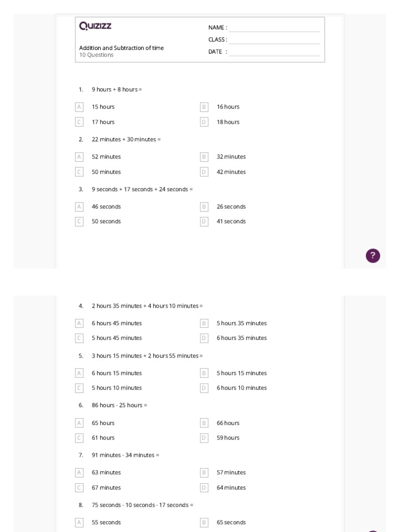Viewport: 399px width, 532px height.
Task: Click the CLASS input line
Action: (274, 40)
